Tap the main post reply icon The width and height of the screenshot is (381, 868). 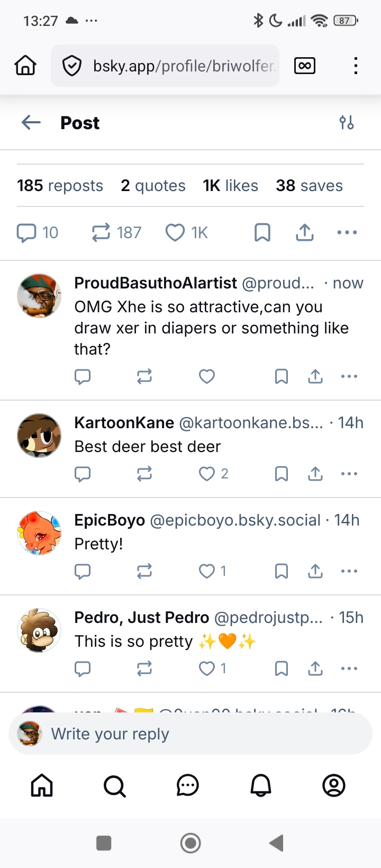click(x=26, y=232)
